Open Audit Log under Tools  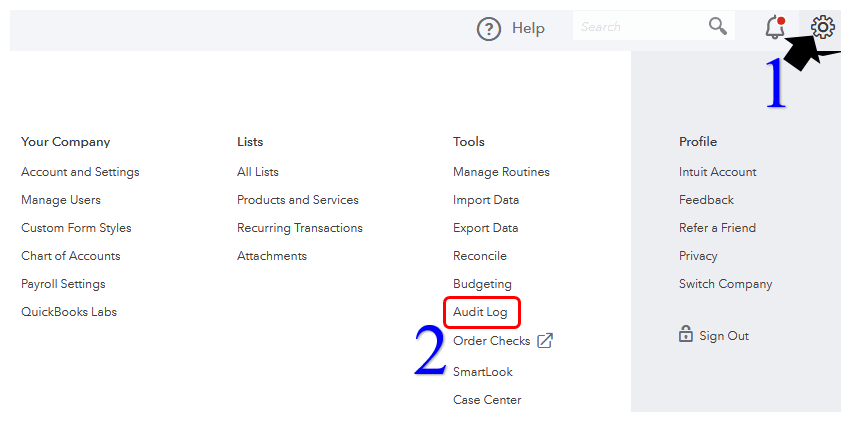pos(480,313)
